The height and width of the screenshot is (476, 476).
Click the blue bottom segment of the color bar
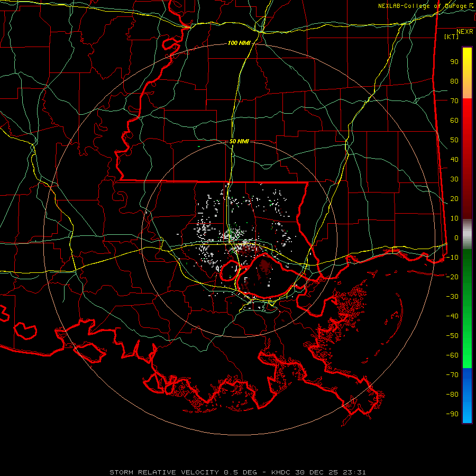tap(467, 396)
